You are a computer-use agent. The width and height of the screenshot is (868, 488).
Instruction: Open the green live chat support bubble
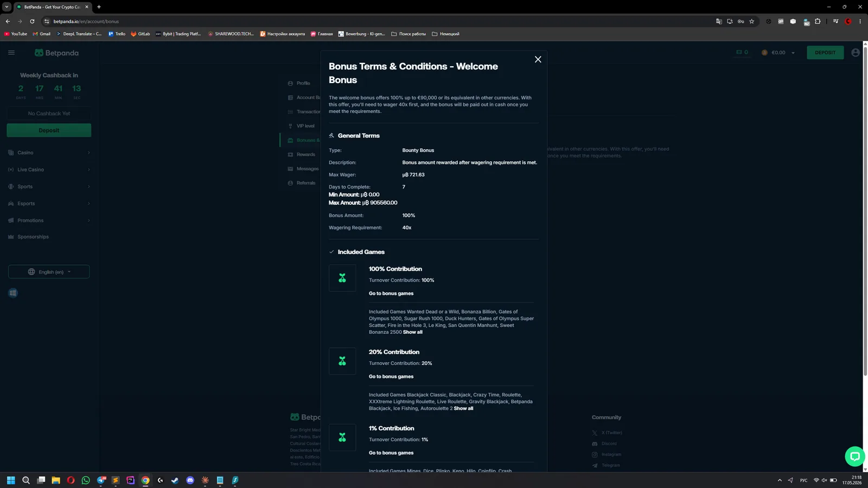(854, 456)
